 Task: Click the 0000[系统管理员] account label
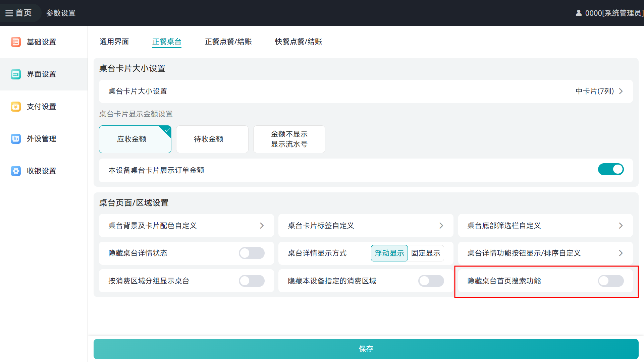[614, 13]
